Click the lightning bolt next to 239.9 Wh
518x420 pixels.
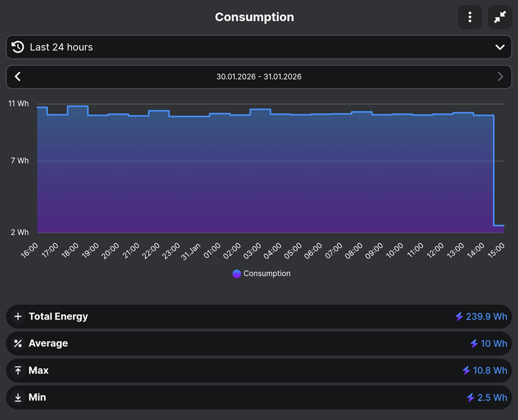click(x=459, y=317)
